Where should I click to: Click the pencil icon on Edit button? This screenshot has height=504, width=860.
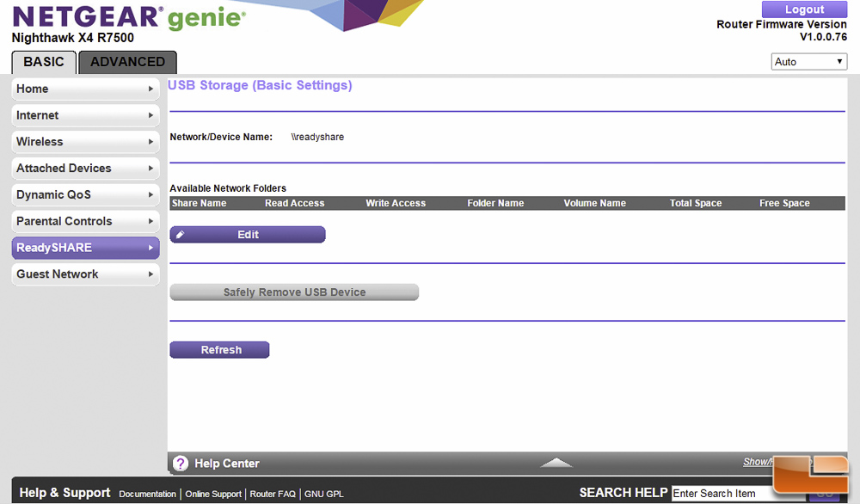[180, 235]
